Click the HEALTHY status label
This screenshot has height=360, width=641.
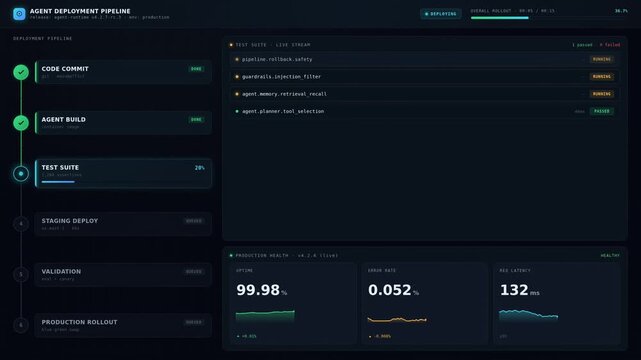point(610,255)
